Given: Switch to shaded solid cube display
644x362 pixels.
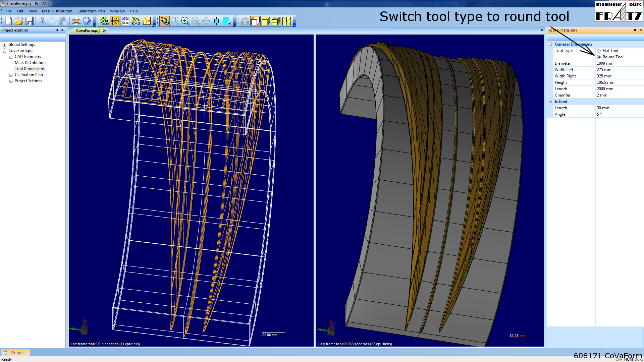Looking at the screenshot, I should tap(266, 21).
